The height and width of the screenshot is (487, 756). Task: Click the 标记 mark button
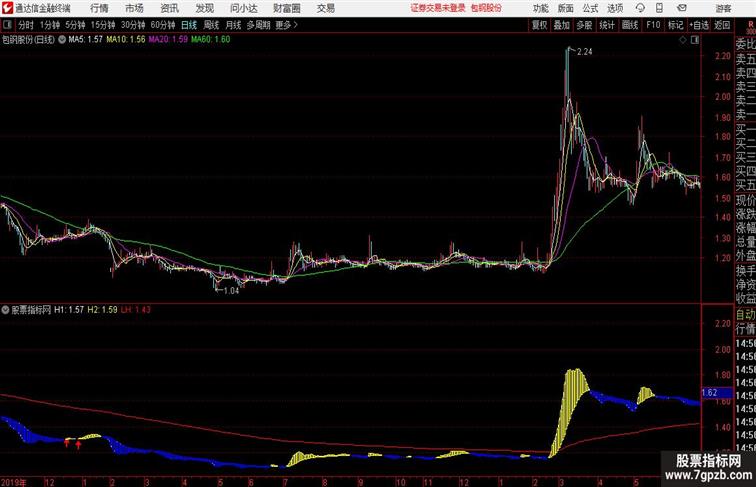tap(675, 25)
